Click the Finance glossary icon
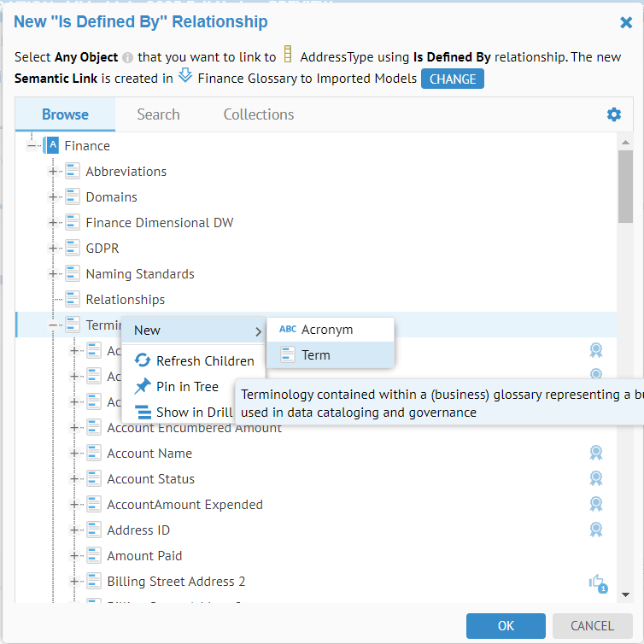Image resolution: width=644 pixels, height=644 pixels. (x=51, y=146)
